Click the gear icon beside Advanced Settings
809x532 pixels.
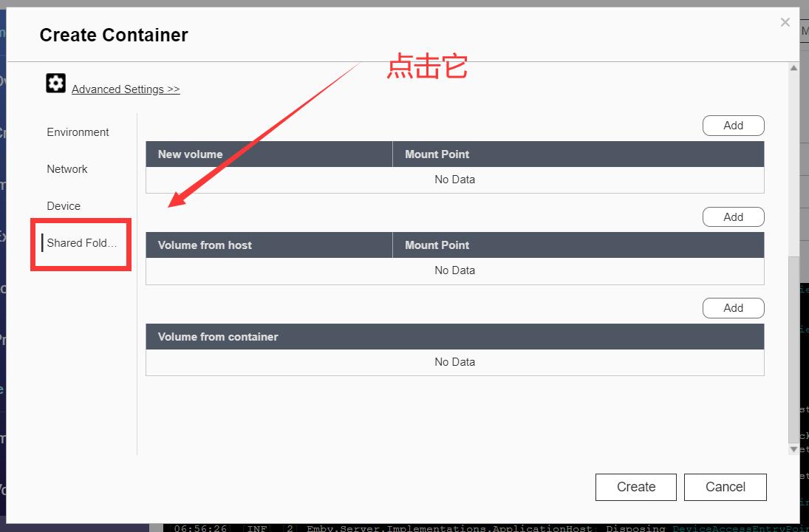pyautogui.click(x=55, y=83)
